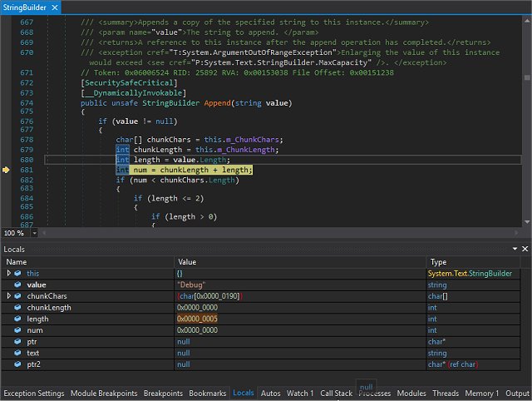532x401 pixels.
Task: Click the variable icon beside 'this' in Locals
Action: click(x=17, y=273)
